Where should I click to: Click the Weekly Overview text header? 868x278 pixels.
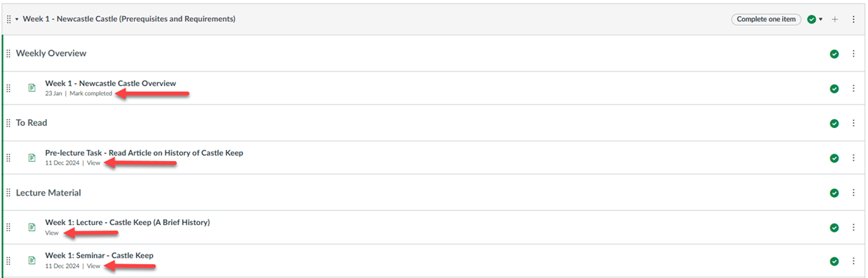pyautogui.click(x=51, y=53)
